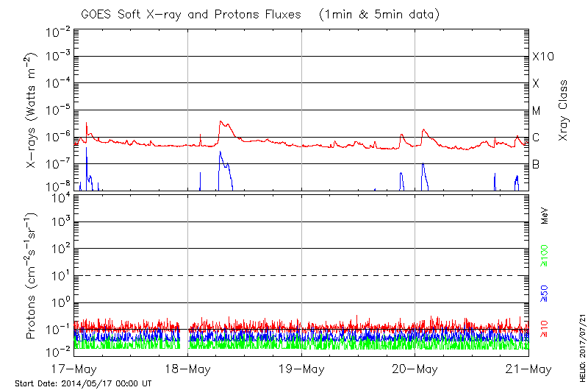Click the red ≥10 MeV legend label
The width and height of the screenshot is (588, 390).
[x=545, y=329]
